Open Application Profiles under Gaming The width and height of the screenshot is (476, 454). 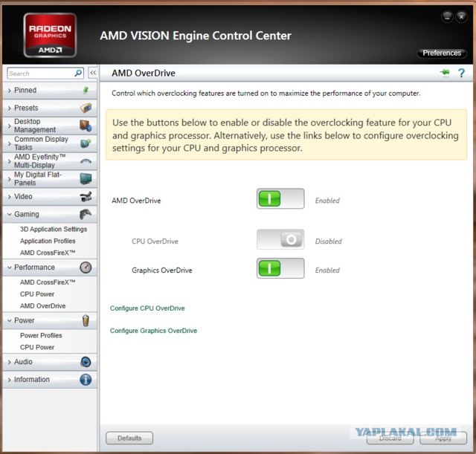click(x=48, y=241)
